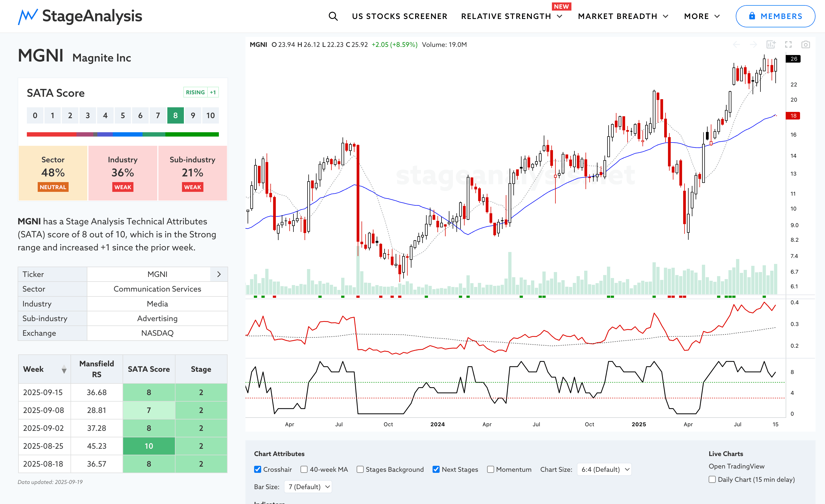Open TradingView live chart link
This screenshot has width=825, height=504.
point(737,466)
